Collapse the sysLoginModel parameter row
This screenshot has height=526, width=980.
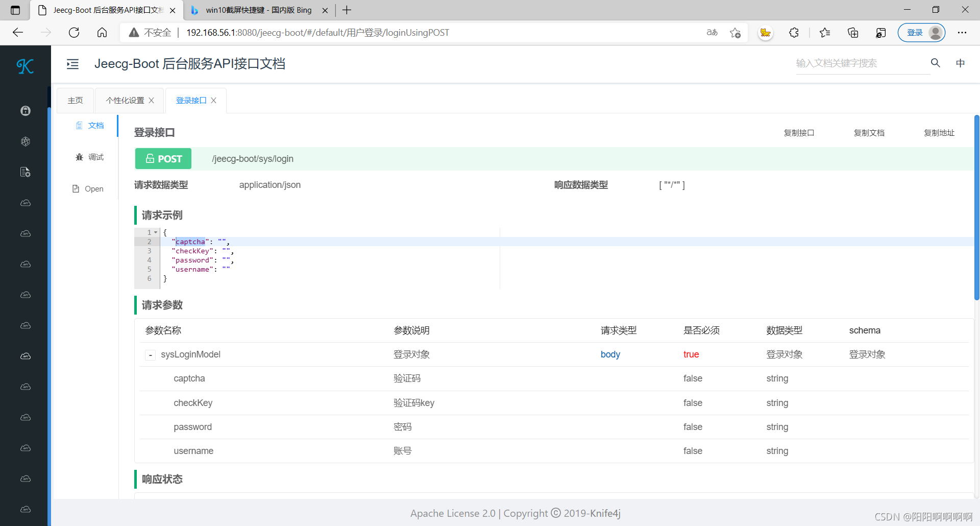click(x=150, y=355)
